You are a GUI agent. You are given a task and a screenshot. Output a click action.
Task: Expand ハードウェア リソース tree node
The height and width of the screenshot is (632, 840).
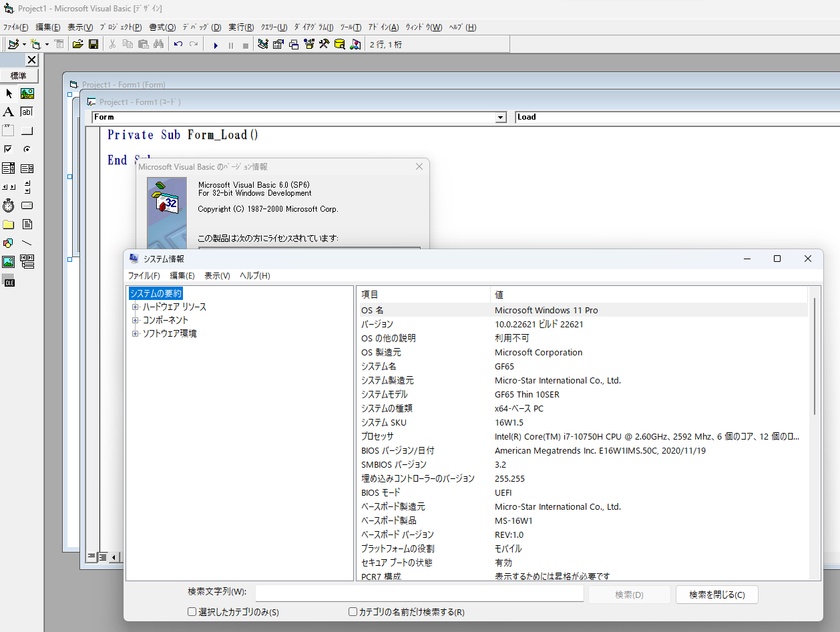(135, 307)
